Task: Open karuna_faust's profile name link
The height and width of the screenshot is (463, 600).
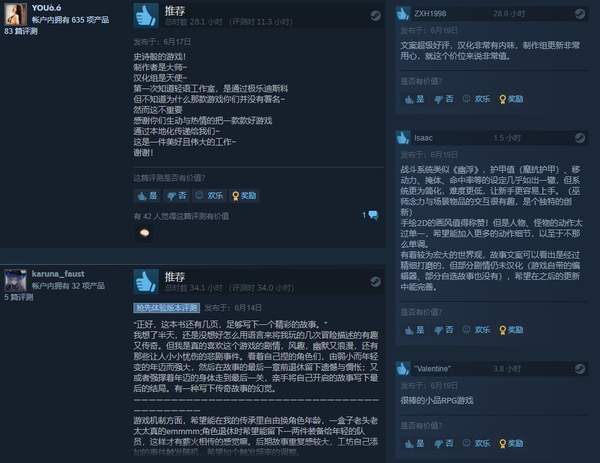Action: (58, 274)
